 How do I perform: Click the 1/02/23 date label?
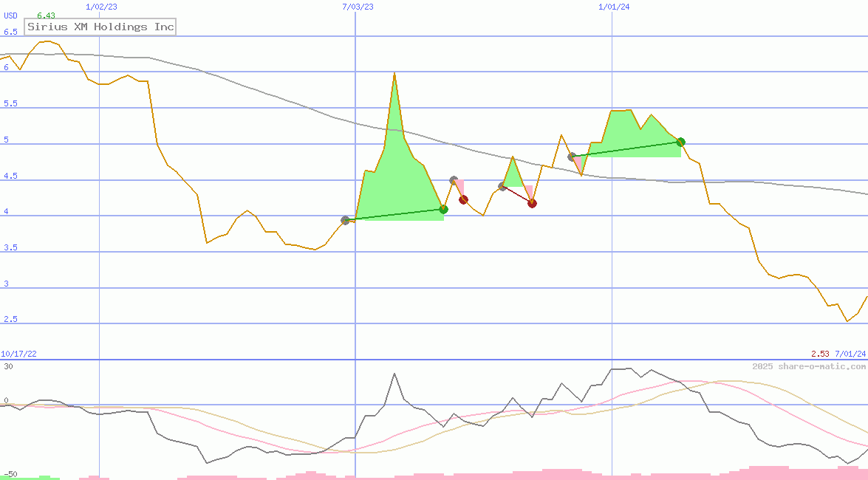(x=100, y=7)
